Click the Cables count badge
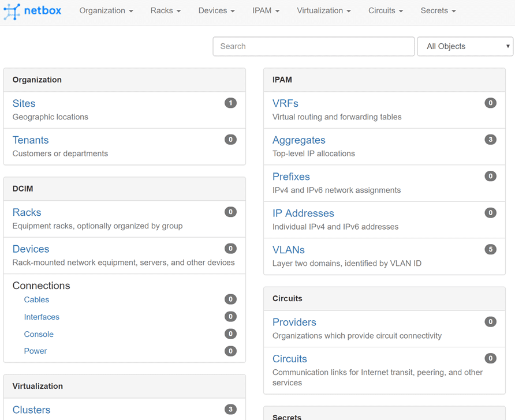This screenshot has height=420, width=515. [x=230, y=299]
